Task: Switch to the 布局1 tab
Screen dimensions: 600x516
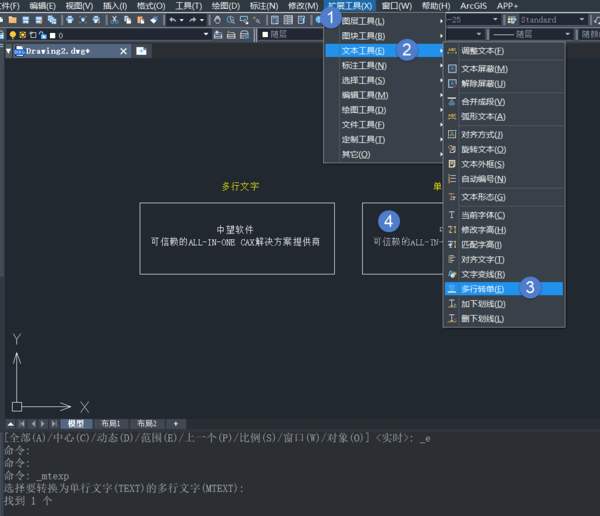Action: (110, 424)
